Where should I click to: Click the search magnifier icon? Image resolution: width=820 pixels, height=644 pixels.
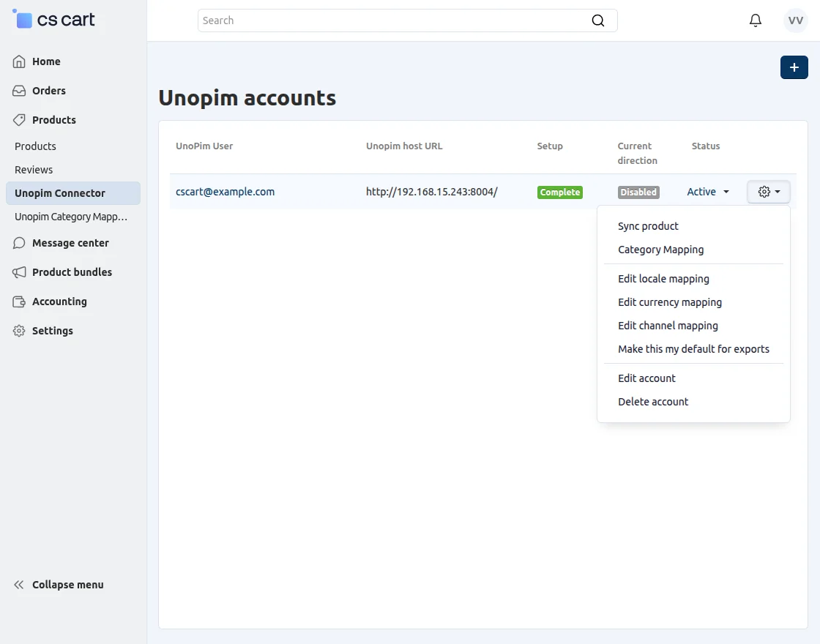pos(597,20)
